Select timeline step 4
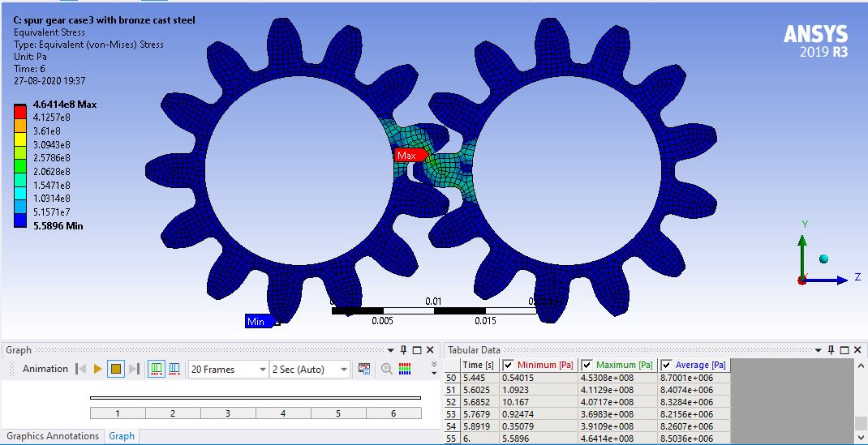This screenshot has height=445, width=868. pyautogui.click(x=283, y=413)
